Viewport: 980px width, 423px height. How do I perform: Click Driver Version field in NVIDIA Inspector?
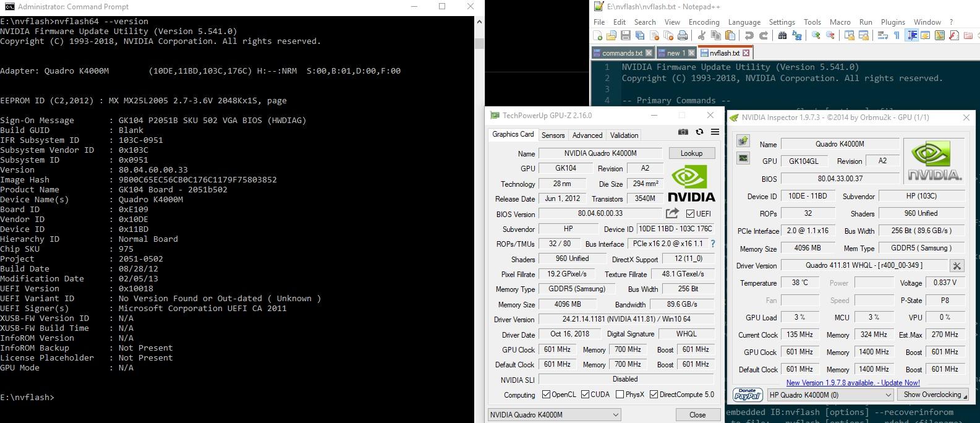pos(864,265)
